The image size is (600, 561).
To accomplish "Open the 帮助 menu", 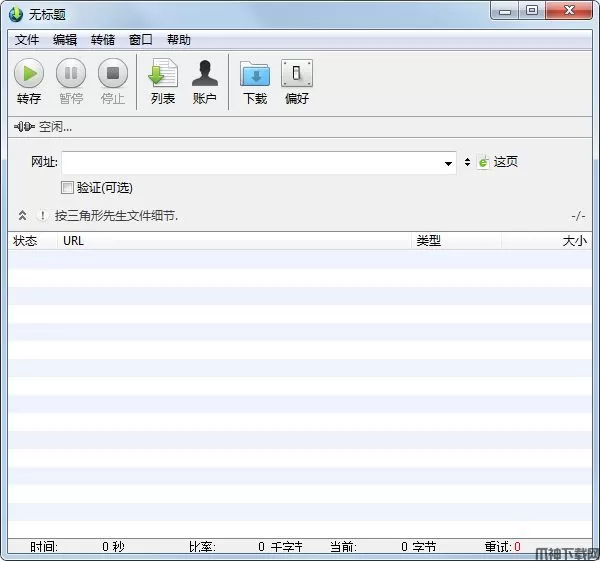I will click(x=178, y=40).
